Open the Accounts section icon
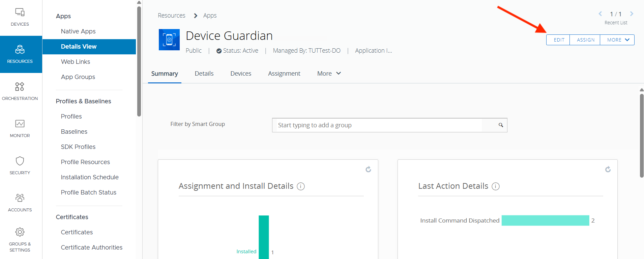 [x=20, y=198]
